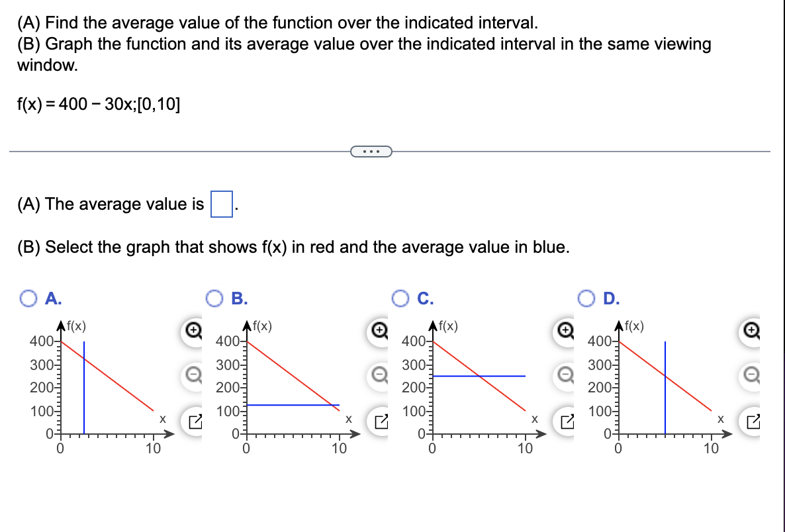Open graph C in popup window
785x532 pixels.
pos(566,422)
